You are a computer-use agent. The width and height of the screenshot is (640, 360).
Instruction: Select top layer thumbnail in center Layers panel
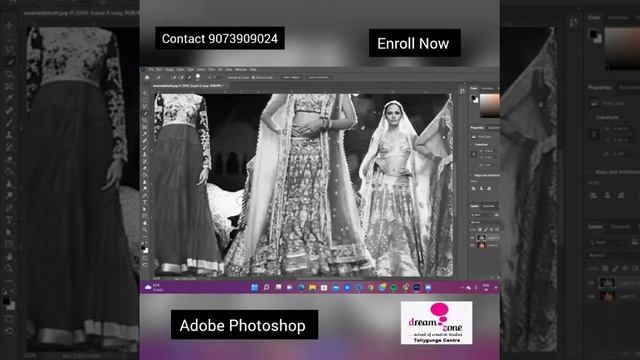tap(481, 237)
